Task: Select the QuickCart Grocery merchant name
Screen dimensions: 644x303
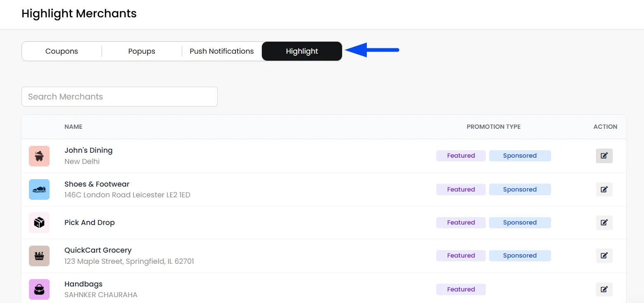Action: [x=98, y=250]
